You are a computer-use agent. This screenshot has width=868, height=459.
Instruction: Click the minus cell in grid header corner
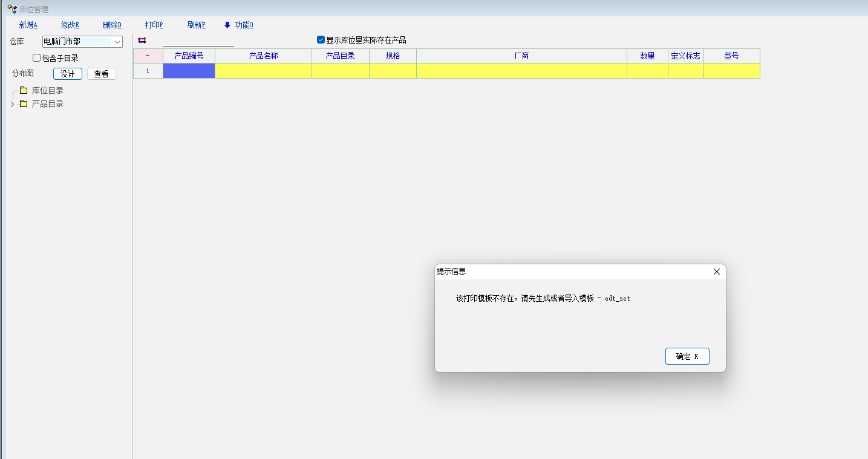point(148,56)
